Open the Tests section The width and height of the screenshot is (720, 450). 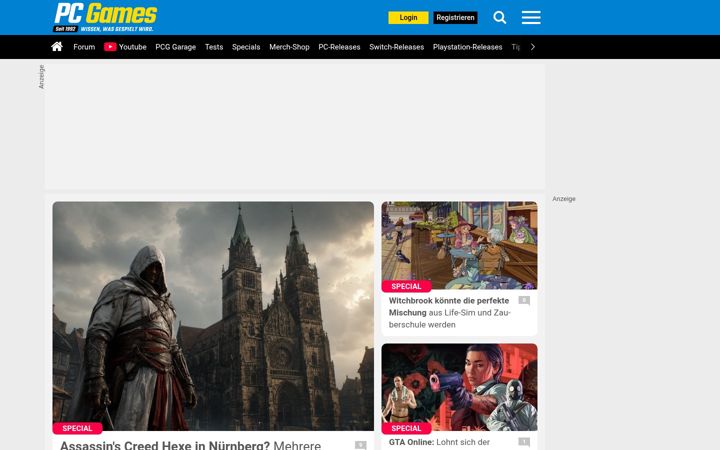point(214,47)
